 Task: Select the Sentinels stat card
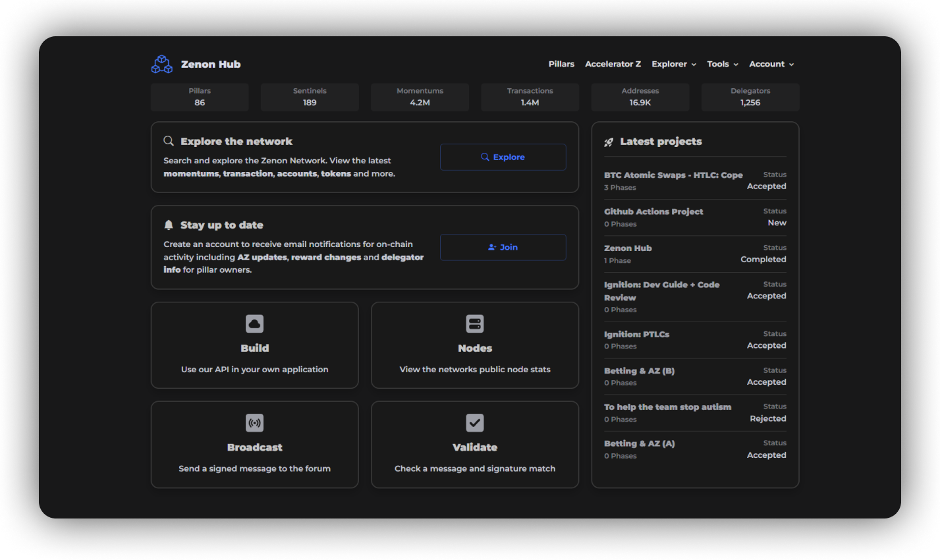[310, 97]
